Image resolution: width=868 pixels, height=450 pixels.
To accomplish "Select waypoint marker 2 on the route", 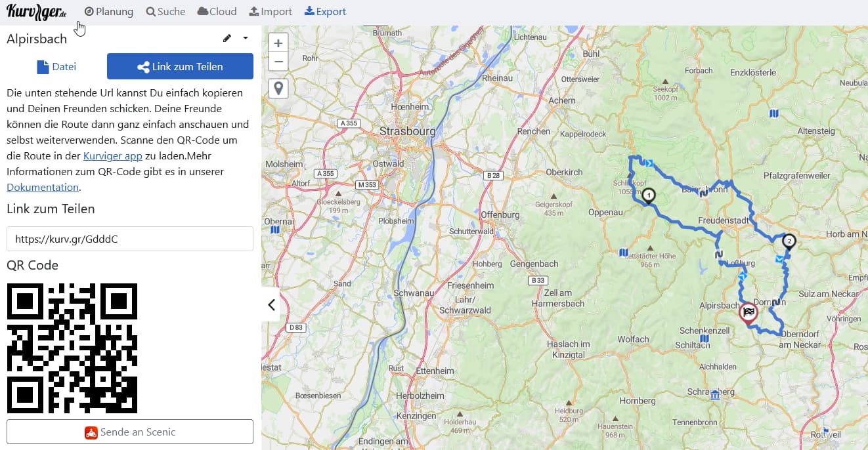I will click(789, 242).
